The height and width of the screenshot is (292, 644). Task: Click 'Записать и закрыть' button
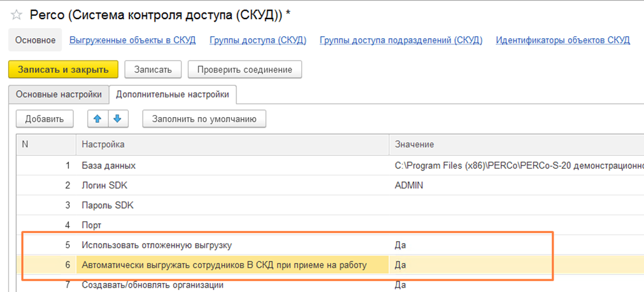click(x=62, y=69)
